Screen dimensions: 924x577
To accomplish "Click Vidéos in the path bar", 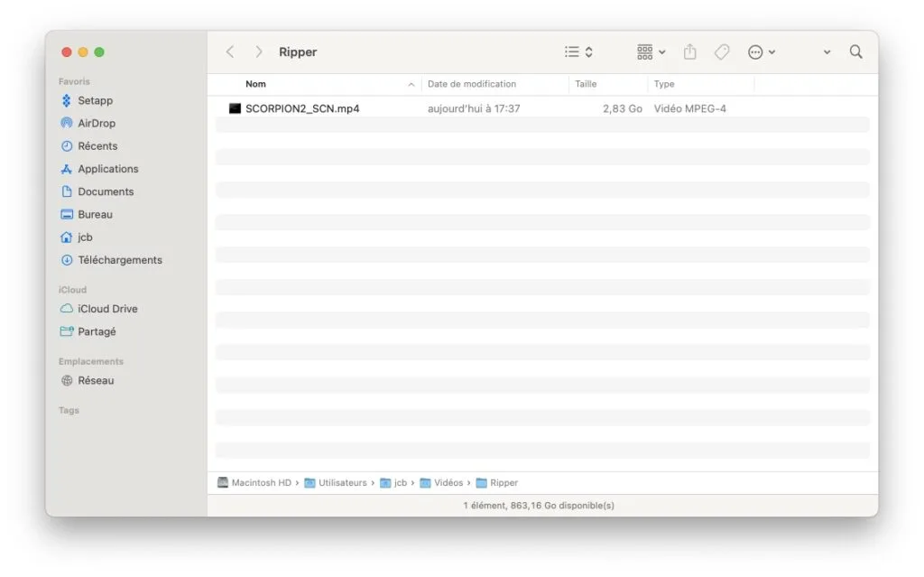I will (448, 482).
